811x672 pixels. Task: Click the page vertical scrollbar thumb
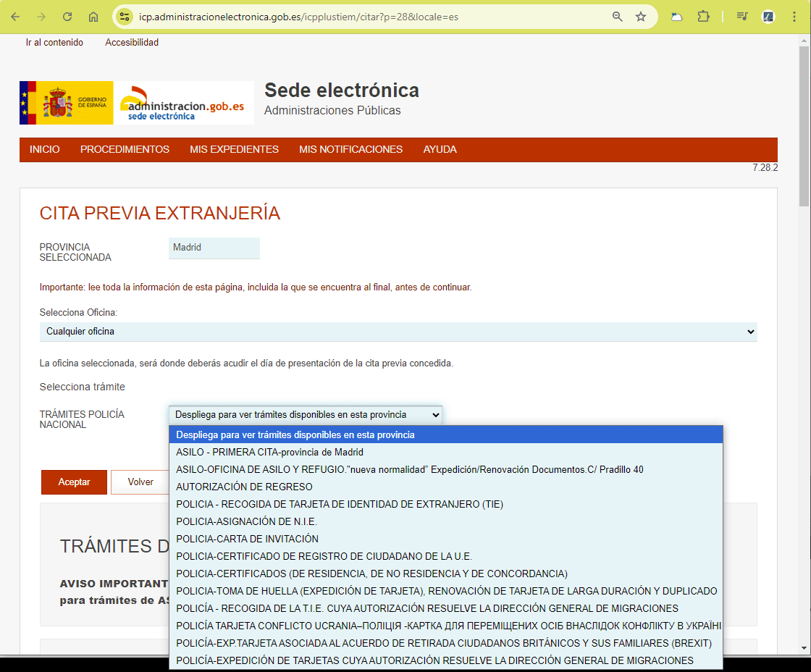(x=804, y=126)
